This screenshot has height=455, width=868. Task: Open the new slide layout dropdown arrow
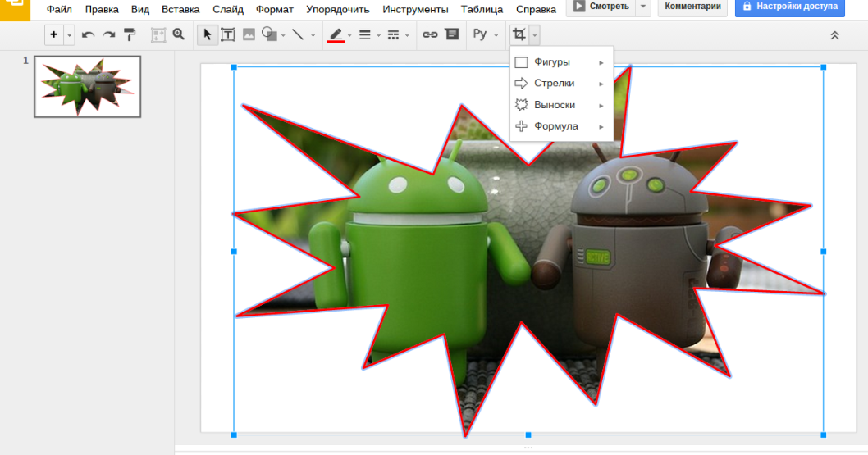point(69,35)
